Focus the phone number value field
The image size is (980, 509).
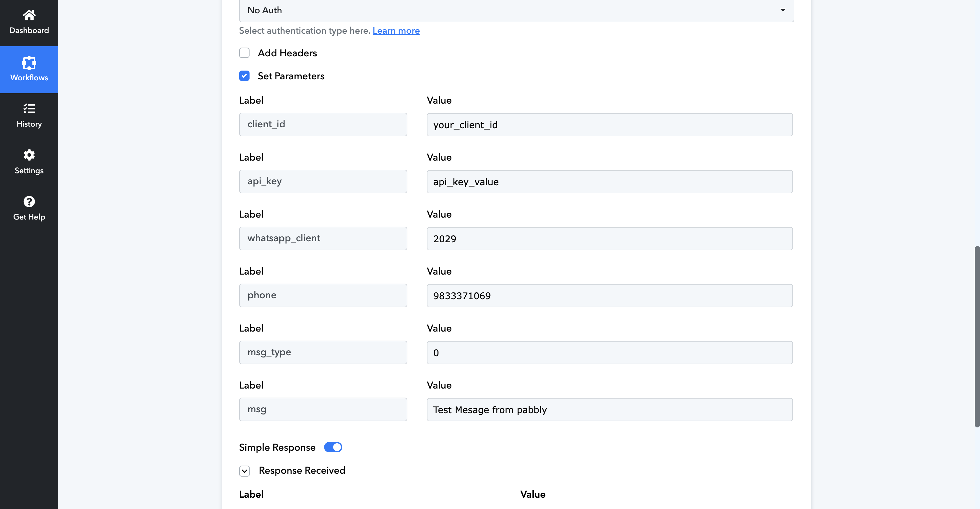[610, 296]
